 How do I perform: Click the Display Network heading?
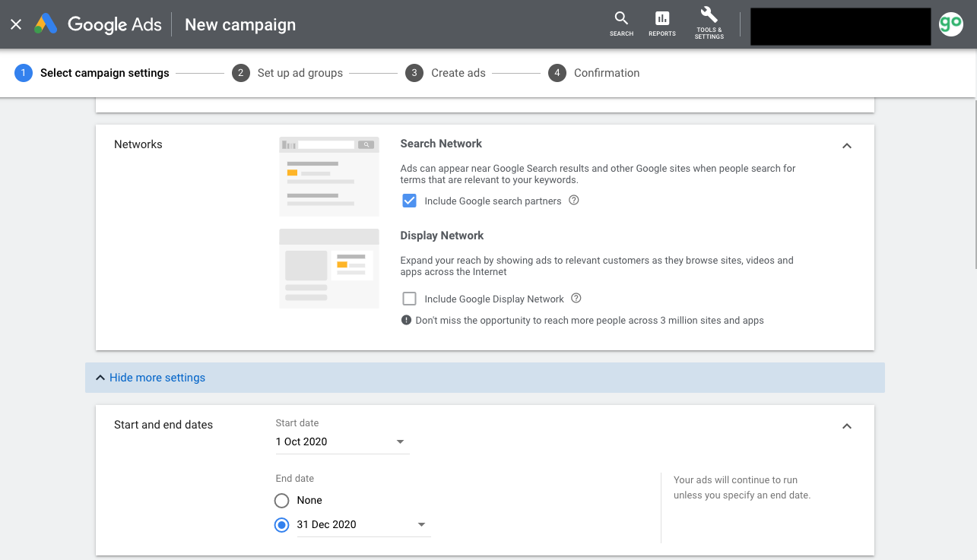pos(443,236)
